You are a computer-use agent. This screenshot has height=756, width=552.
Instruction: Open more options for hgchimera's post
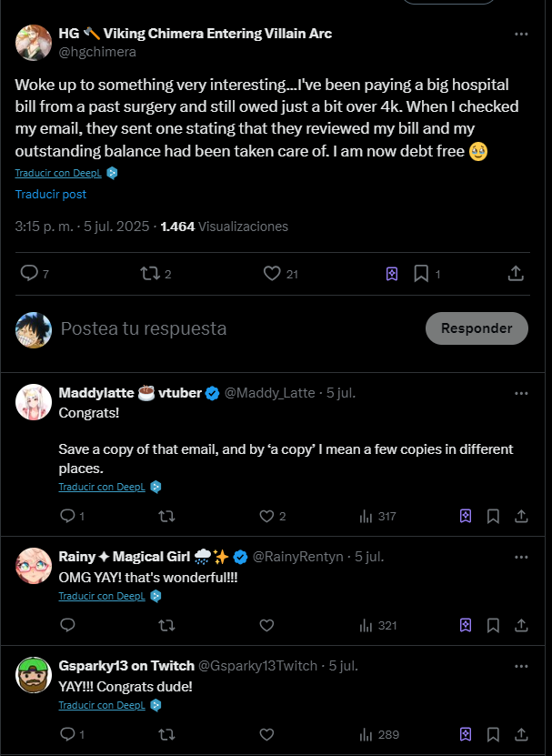[x=521, y=34]
